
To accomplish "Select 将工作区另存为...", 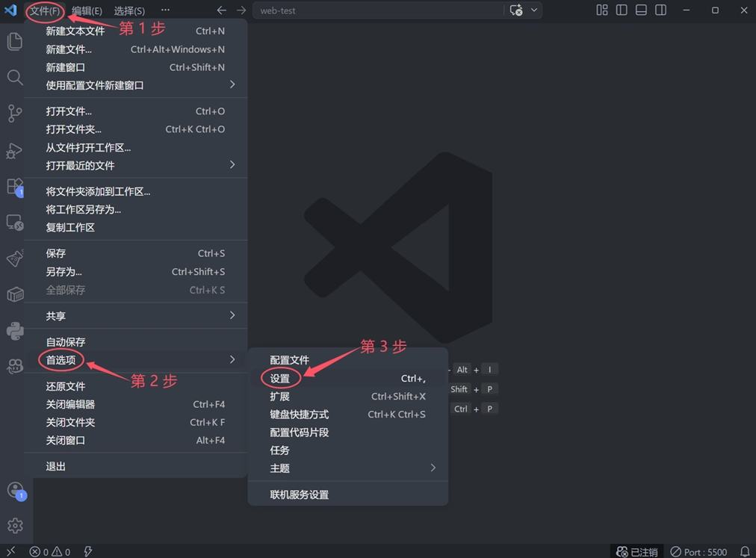I will coord(135,209).
